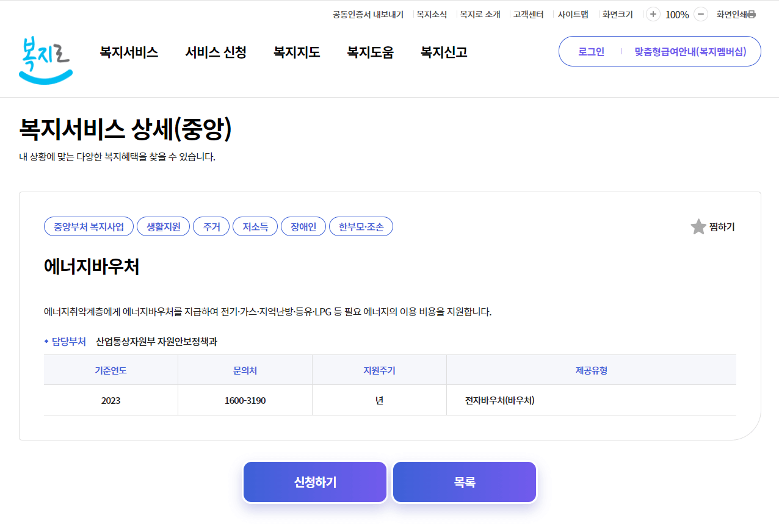
Task: Click the 복지로 logo
Action: [45, 58]
